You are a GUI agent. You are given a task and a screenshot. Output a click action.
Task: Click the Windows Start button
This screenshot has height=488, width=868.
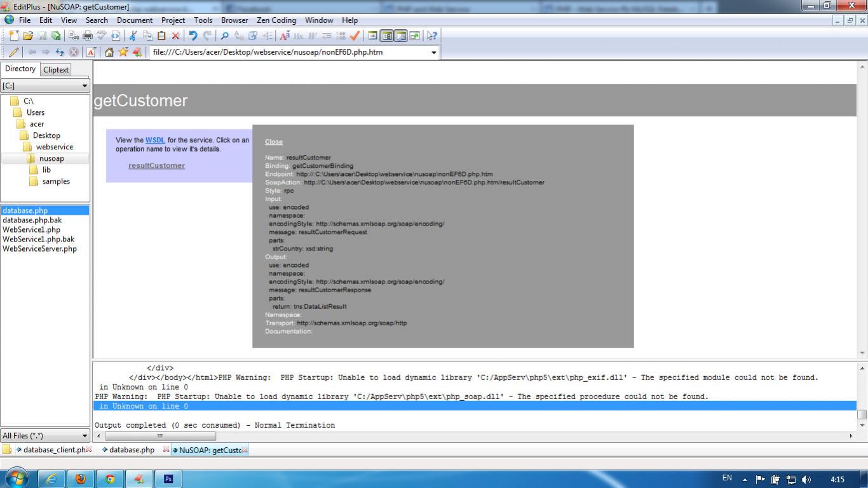[x=17, y=478]
